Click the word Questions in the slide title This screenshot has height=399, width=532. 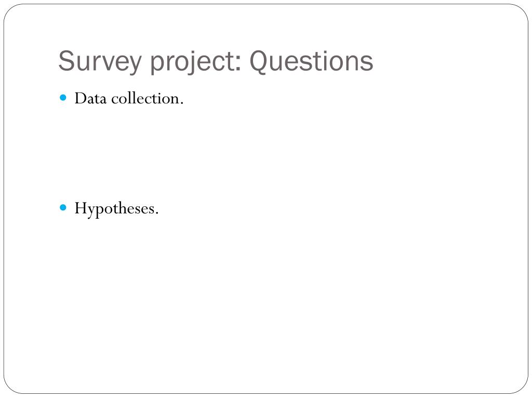(x=312, y=61)
